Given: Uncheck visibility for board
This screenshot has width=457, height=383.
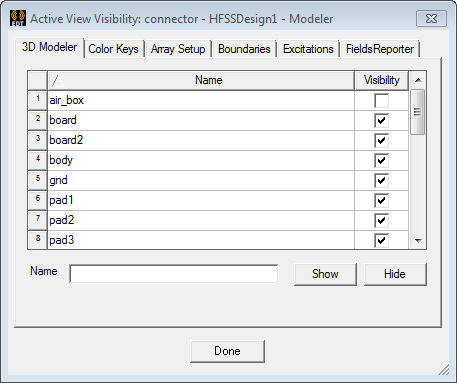Looking at the screenshot, I should coord(382,120).
